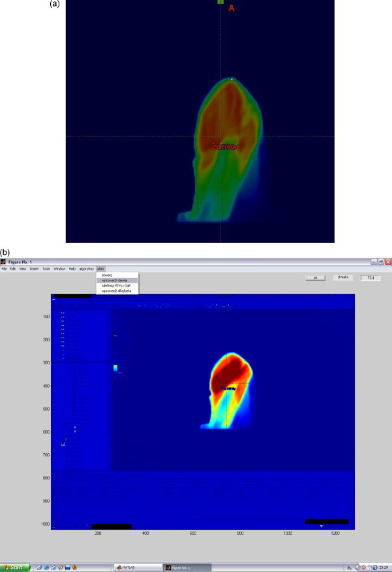The height and width of the screenshot is (572, 392).
Task: Click the taskbar clock showing 23:29
Action: click(384, 567)
